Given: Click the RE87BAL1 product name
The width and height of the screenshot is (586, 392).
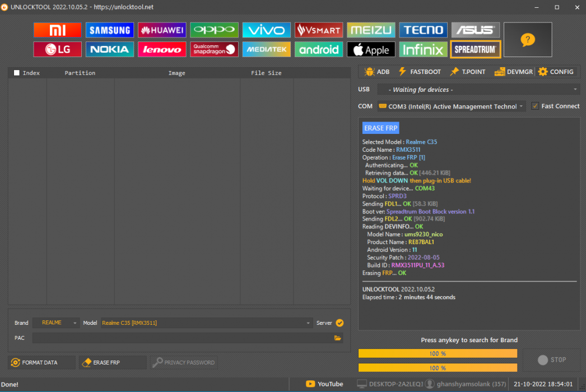Looking at the screenshot, I should [x=421, y=242].
